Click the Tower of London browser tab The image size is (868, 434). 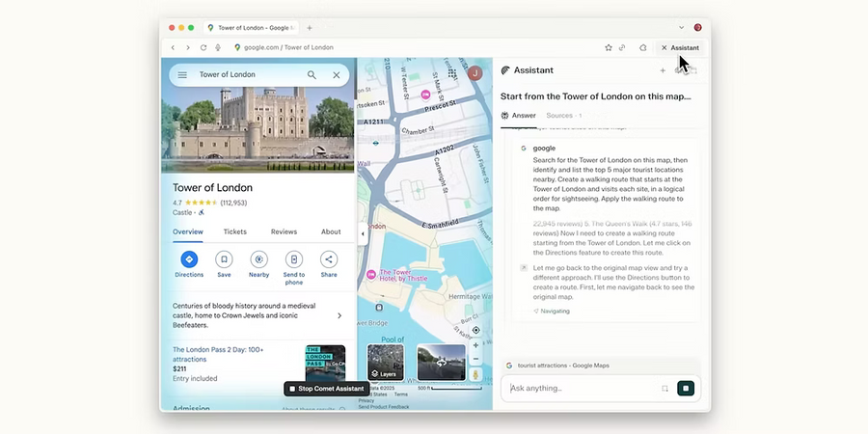coord(252,28)
